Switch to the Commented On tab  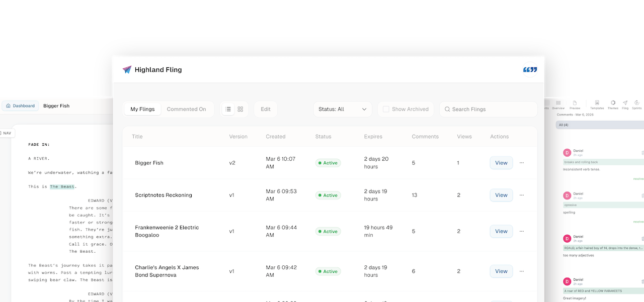click(x=187, y=109)
